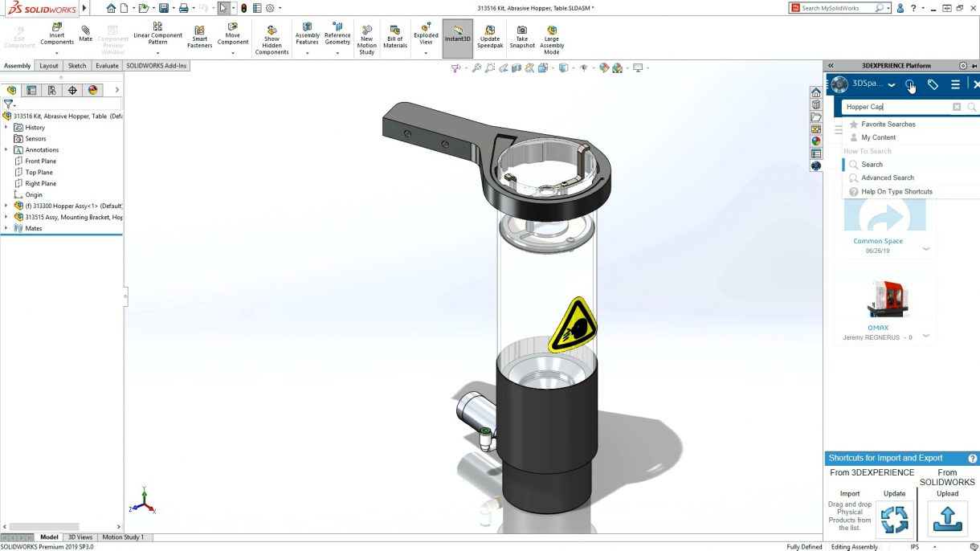The image size is (980, 551).
Task: Switch to the 3D Views tab
Action: tap(80, 537)
